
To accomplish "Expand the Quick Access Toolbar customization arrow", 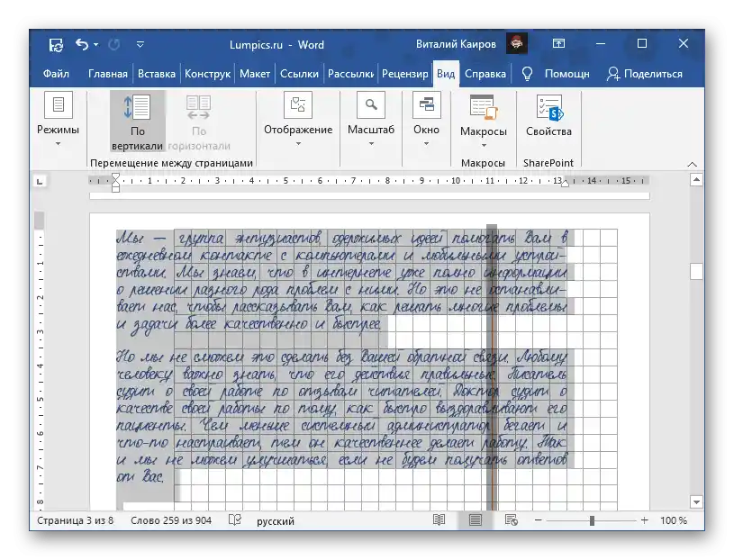I will click(x=140, y=43).
